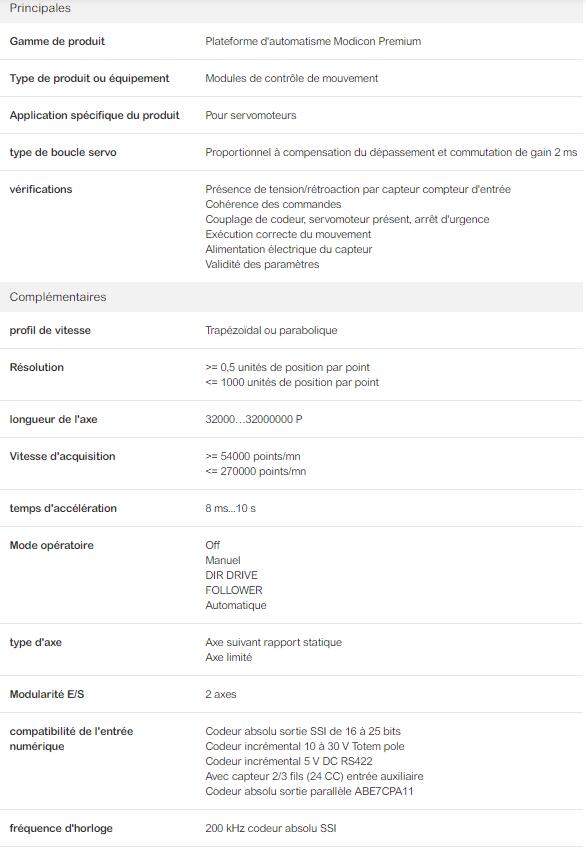Click Codeur absolu sortie parallèle ABE7CPA11 text

click(309, 791)
